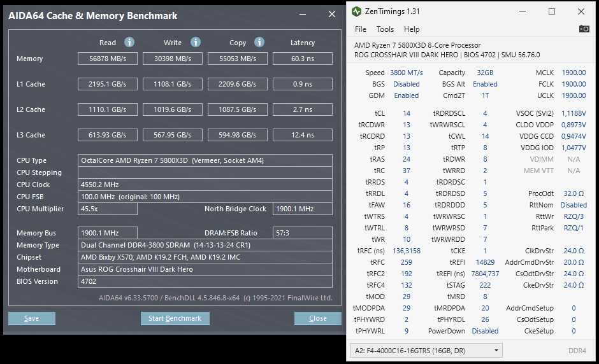This screenshot has height=364, width=599.
Task: Select L3 Cache Write value 567.95 GB/s
Action: [x=172, y=135]
